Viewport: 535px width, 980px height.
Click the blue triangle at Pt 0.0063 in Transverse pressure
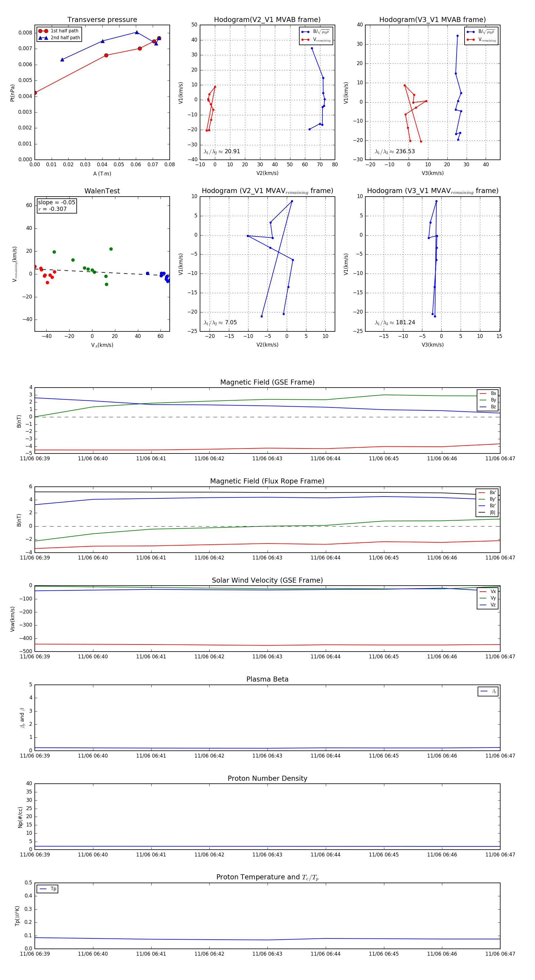62,60
